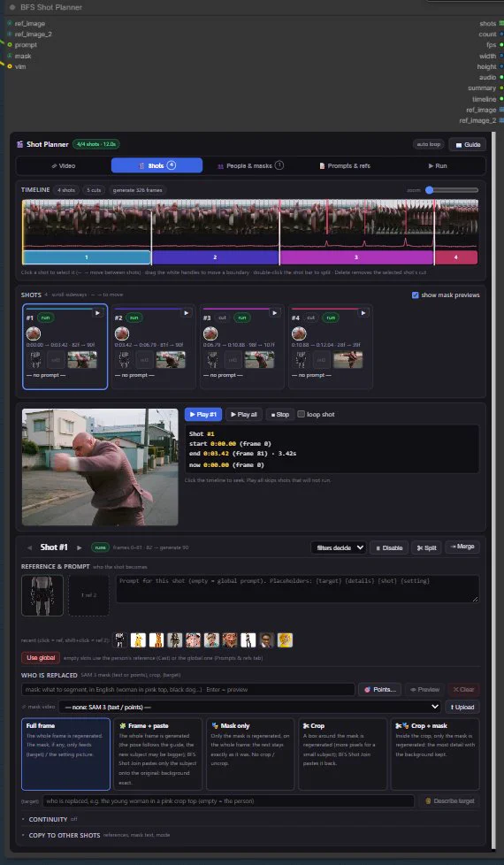Screen dimensions: 504x865
Task: Open the Guide panel
Action: click(467, 144)
